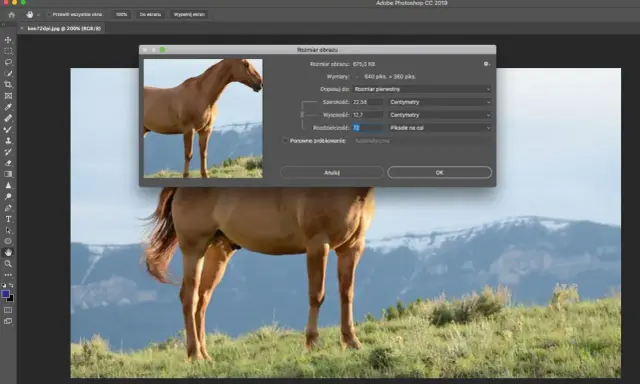640x384 pixels.
Task: Select the Clone Stamp tool
Action: (8, 140)
